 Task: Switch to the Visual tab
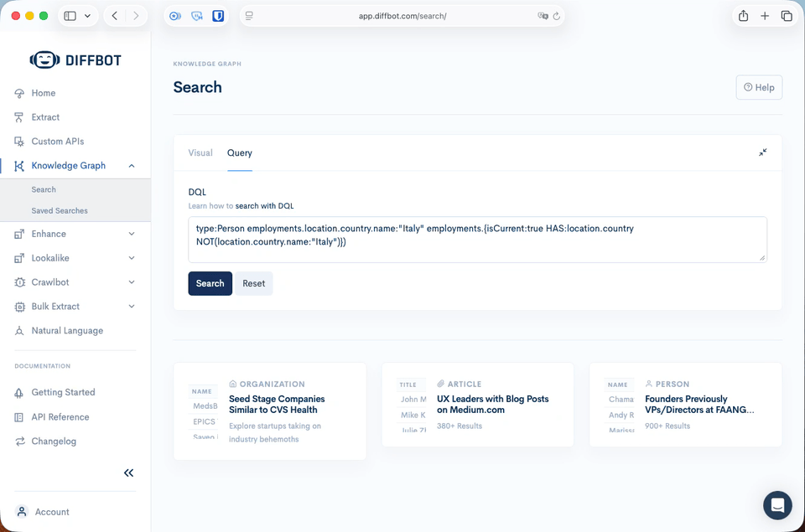coord(200,152)
